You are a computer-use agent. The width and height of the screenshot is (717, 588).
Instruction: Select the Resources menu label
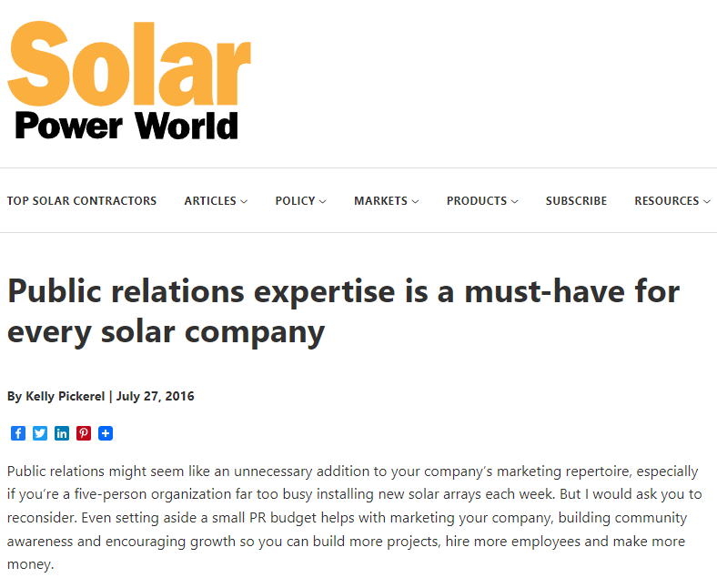[666, 201]
